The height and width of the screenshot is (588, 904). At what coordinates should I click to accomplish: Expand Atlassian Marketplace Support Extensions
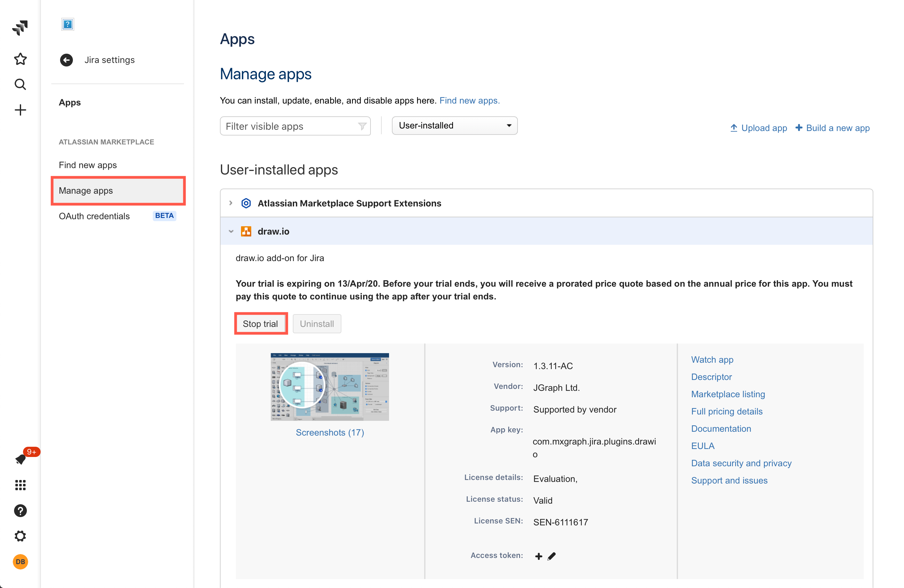click(x=230, y=203)
